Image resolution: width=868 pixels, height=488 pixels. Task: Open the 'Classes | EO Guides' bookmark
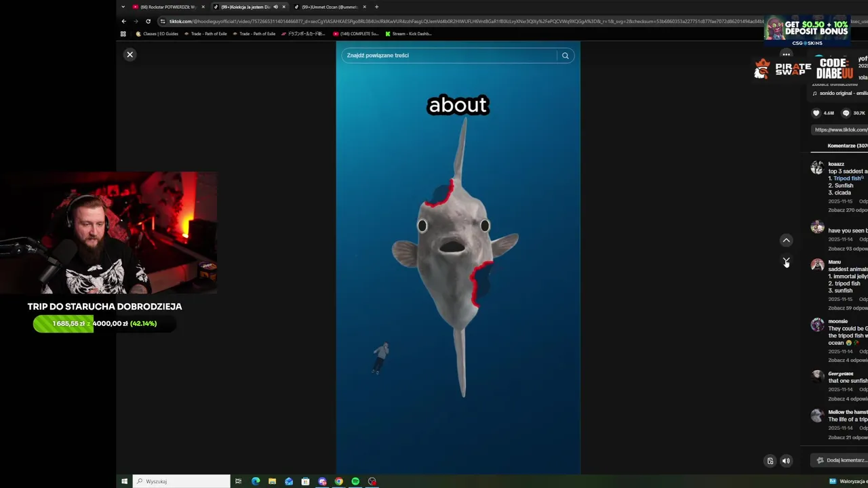click(157, 33)
